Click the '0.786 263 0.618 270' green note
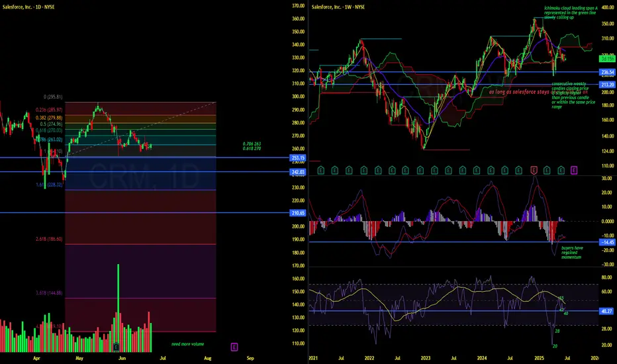 [252, 146]
